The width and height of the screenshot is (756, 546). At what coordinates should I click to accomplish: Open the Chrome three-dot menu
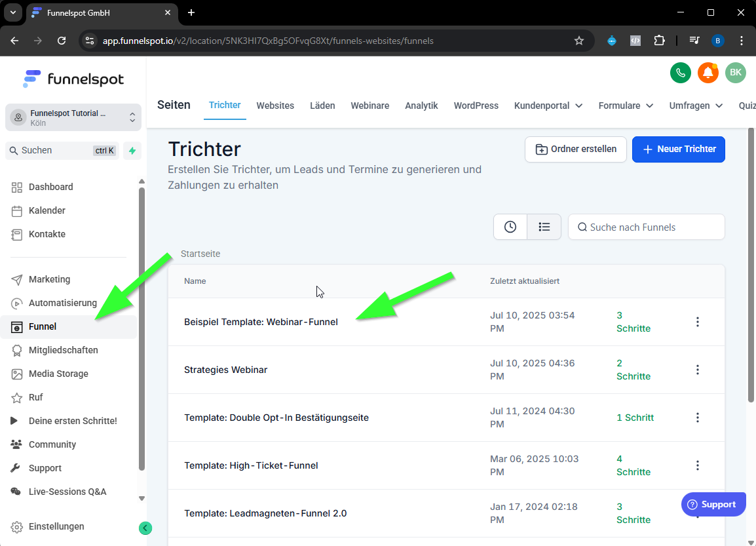pyautogui.click(x=742, y=41)
